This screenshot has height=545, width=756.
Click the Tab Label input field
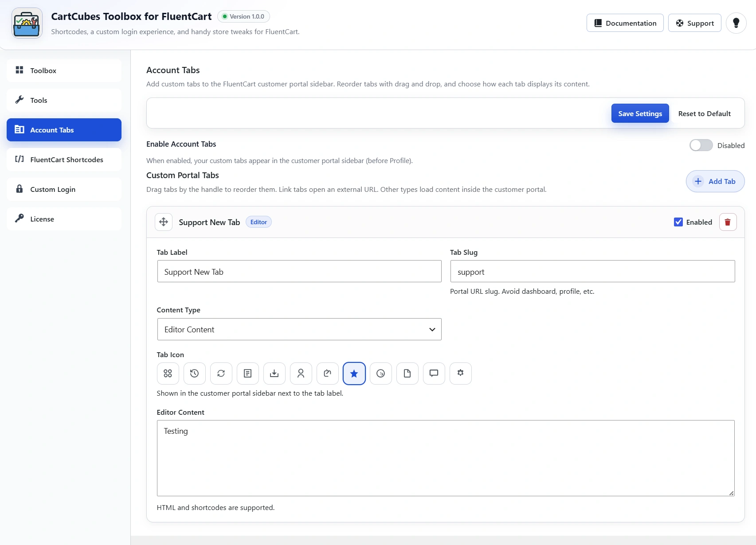(x=299, y=271)
